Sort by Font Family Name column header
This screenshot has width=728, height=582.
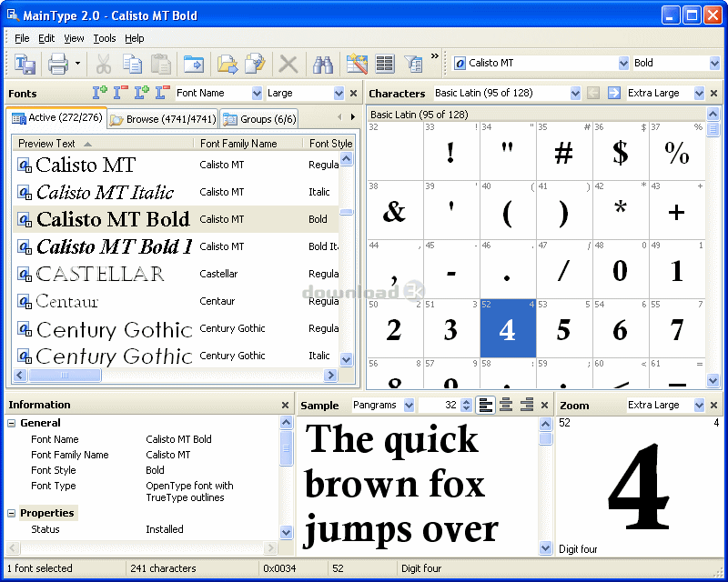(248, 144)
